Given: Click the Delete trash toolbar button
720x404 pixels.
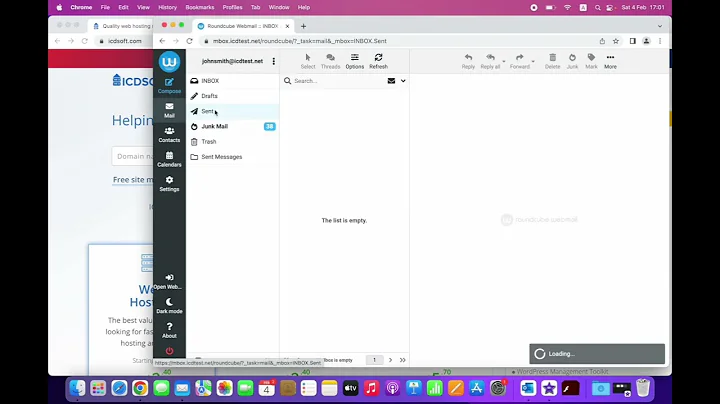Looking at the screenshot, I should tap(552, 61).
